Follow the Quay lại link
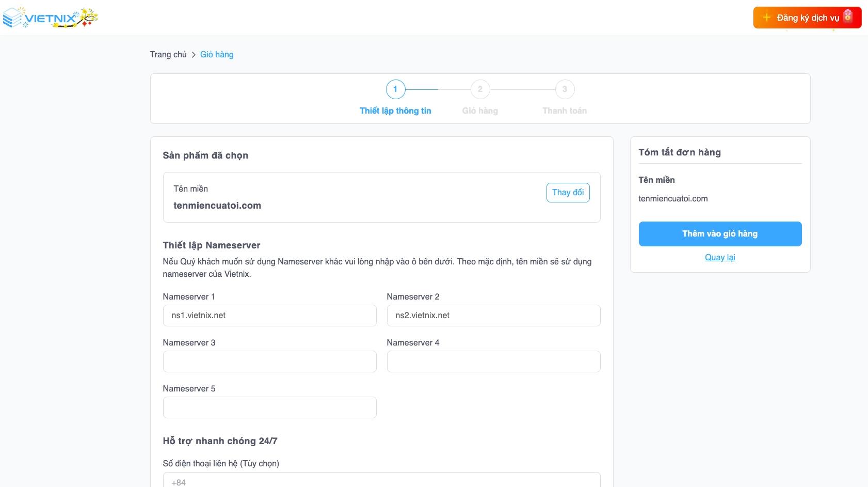Viewport: 868px width, 487px height. [x=720, y=258]
